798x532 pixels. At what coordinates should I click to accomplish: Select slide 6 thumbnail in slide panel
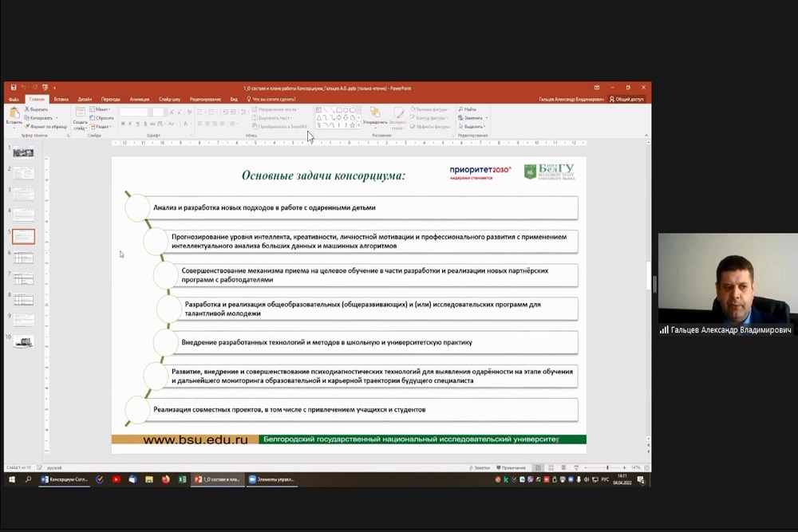click(24, 258)
